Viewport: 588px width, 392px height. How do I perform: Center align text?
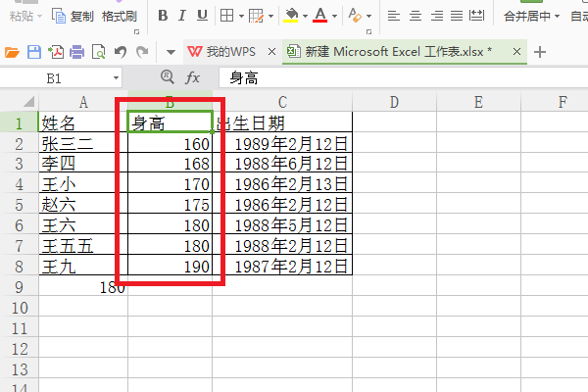pyautogui.click(x=416, y=16)
